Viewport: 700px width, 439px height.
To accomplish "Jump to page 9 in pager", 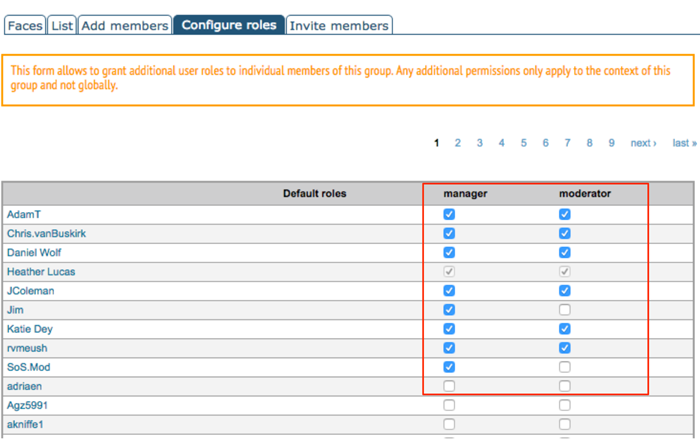I will pos(611,143).
